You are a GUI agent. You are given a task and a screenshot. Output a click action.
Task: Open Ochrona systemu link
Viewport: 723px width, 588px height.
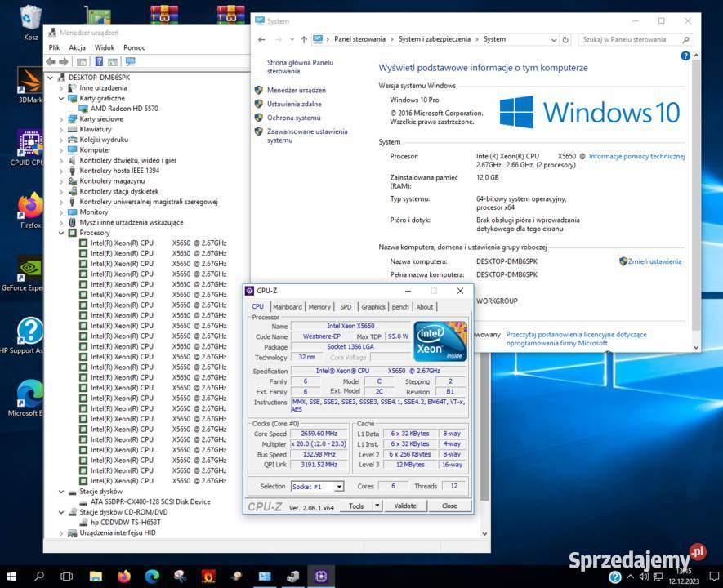pyautogui.click(x=294, y=118)
